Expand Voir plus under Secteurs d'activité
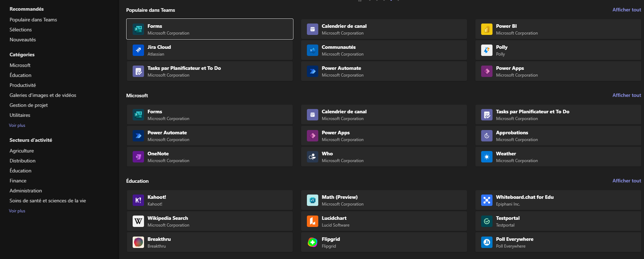The width and height of the screenshot is (644, 259). (x=17, y=211)
